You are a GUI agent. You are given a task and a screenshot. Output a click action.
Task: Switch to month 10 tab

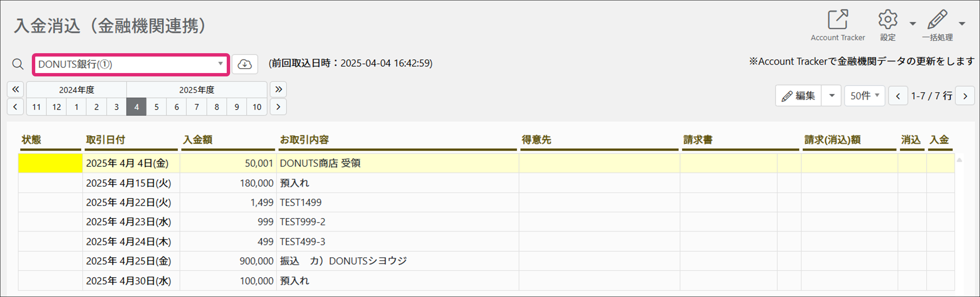(x=257, y=107)
